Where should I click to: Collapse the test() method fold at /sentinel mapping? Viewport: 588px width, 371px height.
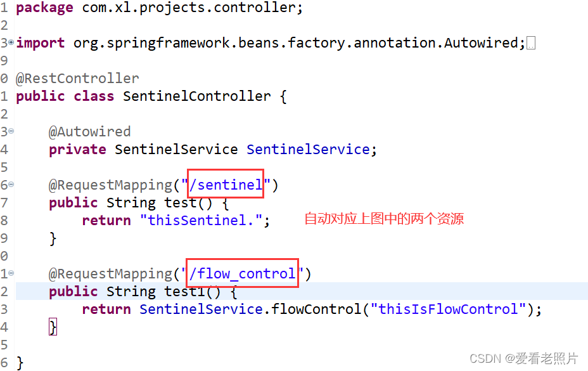click(11, 185)
